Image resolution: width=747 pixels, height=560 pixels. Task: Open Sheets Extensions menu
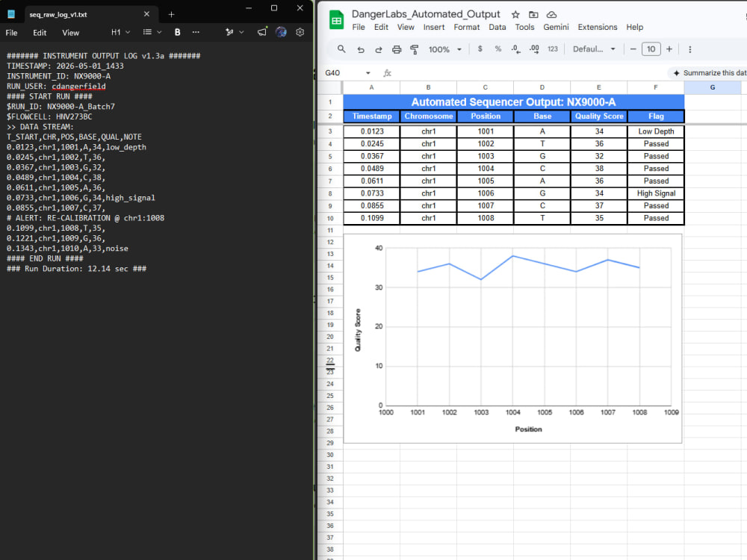598,27
